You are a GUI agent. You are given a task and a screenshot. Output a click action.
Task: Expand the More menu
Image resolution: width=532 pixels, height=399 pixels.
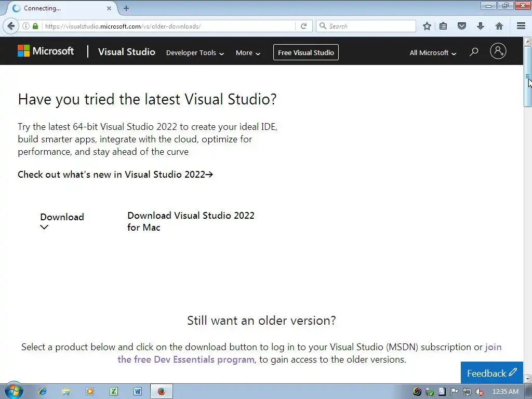pyautogui.click(x=248, y=52)
